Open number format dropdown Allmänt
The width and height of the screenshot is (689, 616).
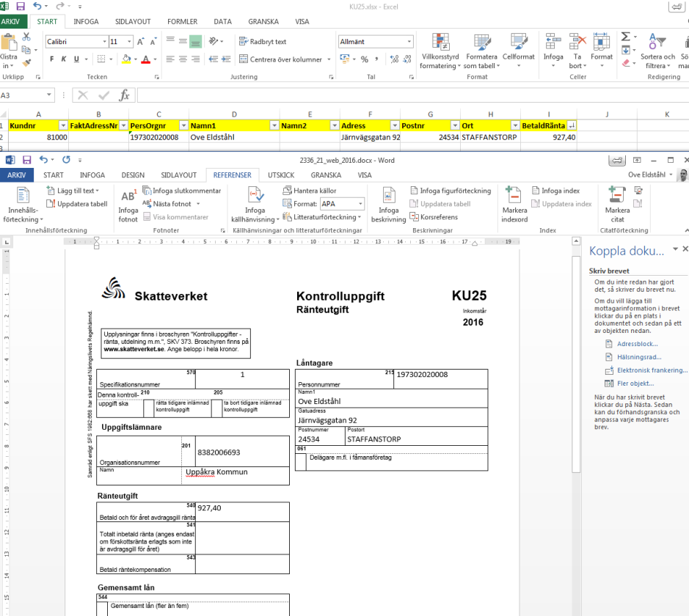409,42
